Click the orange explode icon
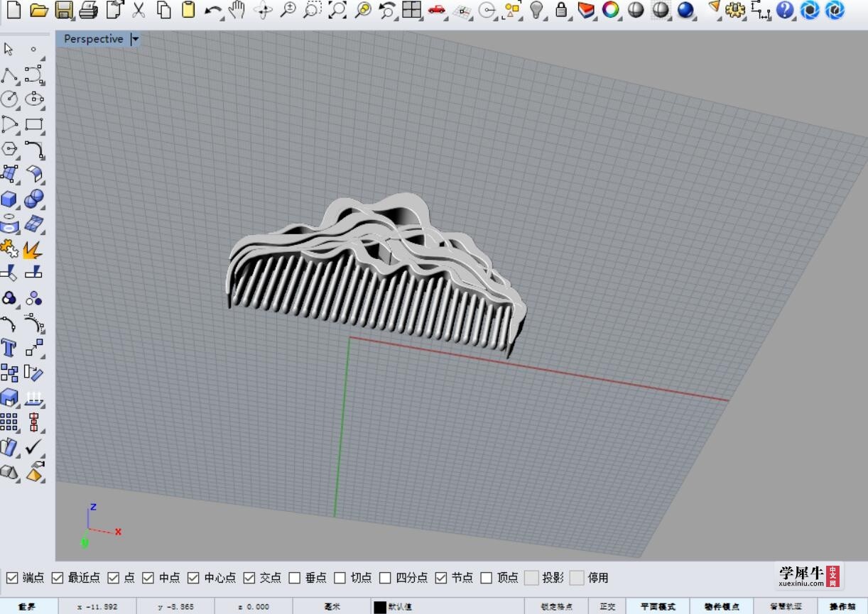Image resolution: width=868 pixels, height=614 pixels. pyautogui.click(x=33, y=249)
